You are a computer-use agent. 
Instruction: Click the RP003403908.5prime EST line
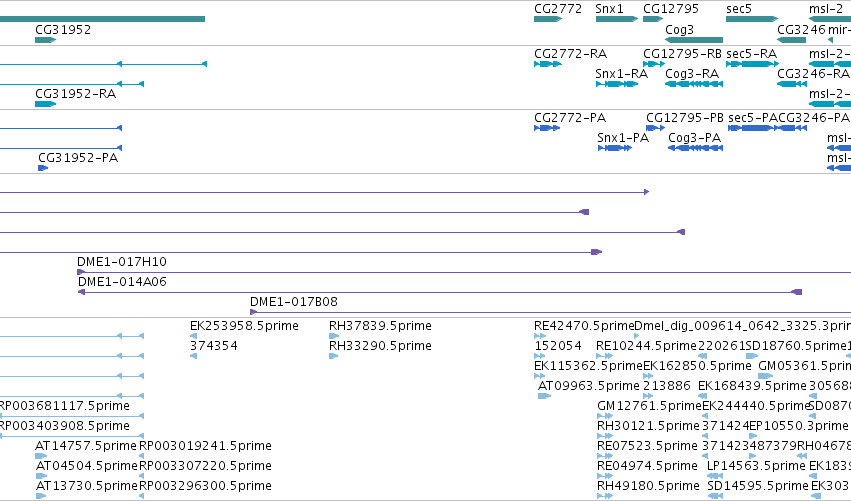tap(72, 436)
